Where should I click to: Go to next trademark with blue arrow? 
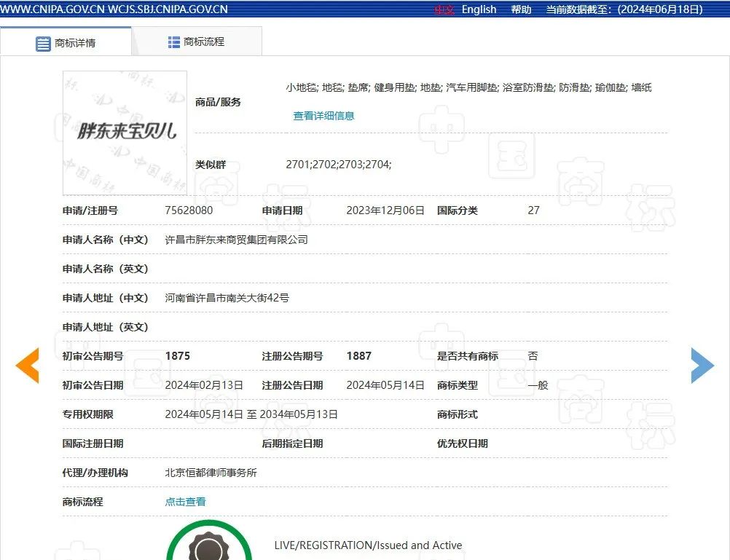click(702, 366)
